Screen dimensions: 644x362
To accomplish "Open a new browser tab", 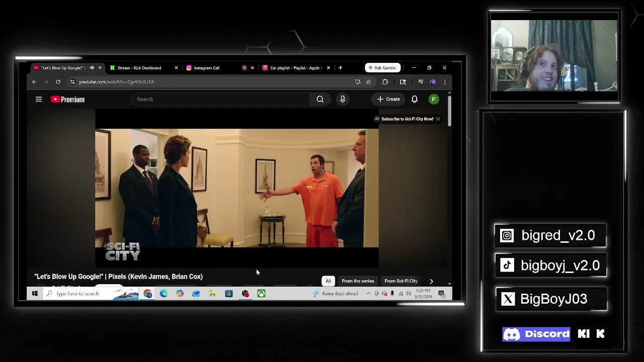I will coord(341,68).
